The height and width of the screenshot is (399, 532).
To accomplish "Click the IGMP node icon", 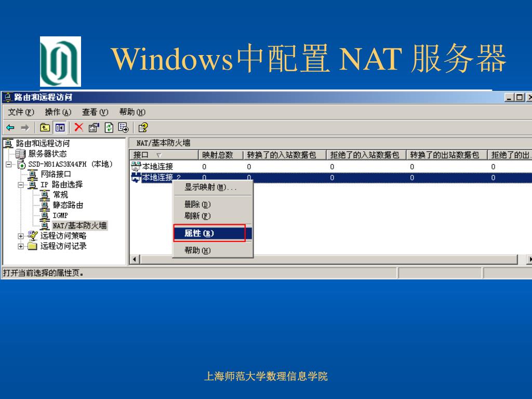I will point(45,215).
